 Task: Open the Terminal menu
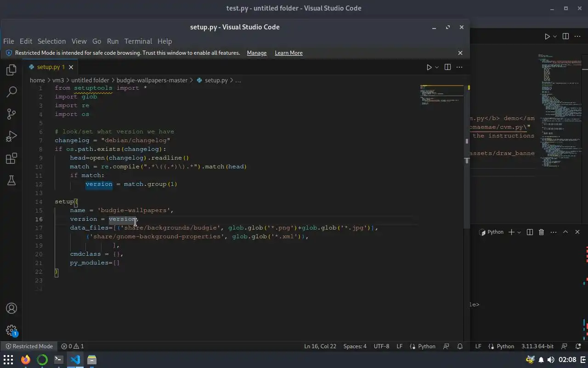[138, 41]
